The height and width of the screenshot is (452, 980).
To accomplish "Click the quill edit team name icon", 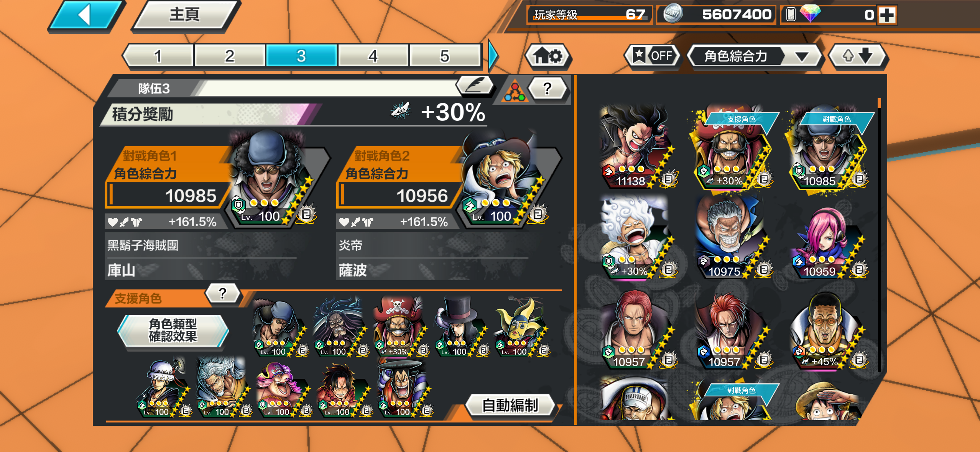I will tap(475, 85).
